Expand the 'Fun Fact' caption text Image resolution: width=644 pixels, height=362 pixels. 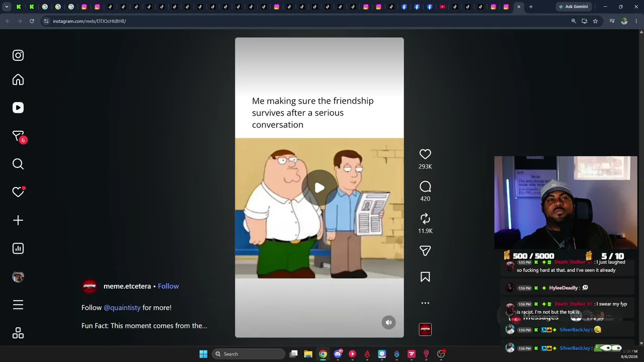coord(144,326)
